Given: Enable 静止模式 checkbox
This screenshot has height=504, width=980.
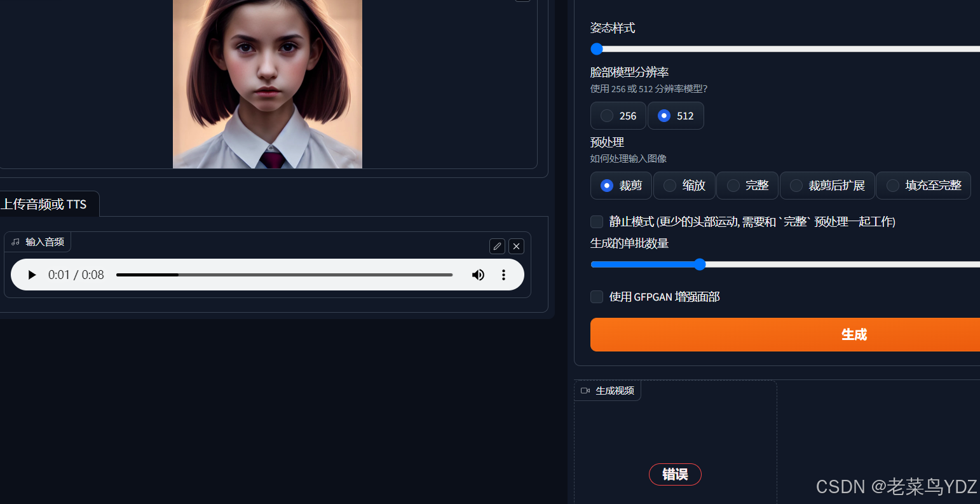Looking at the screenshot, I should click(597, 222).
